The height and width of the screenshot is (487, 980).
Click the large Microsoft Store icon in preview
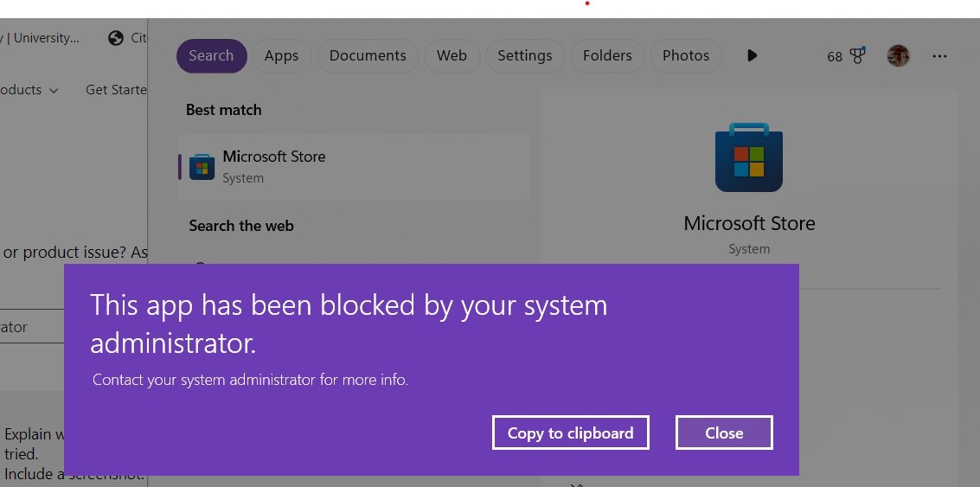tap(749, 157)
